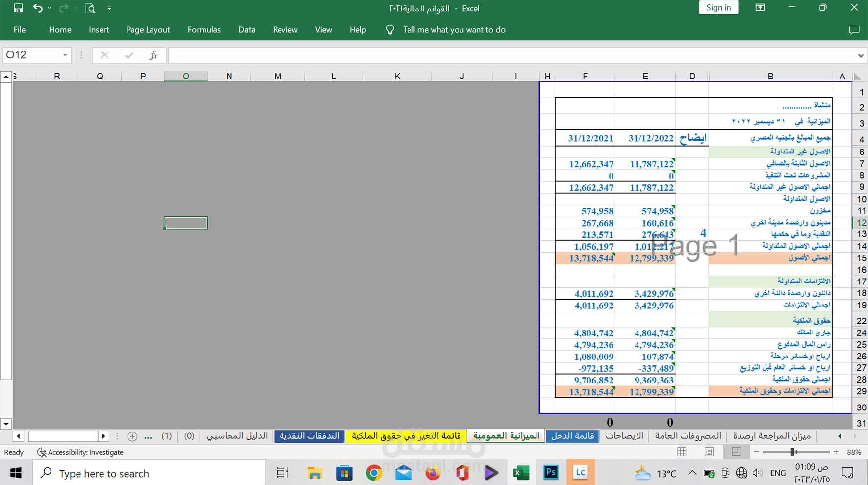Viewport: 868px width, 485px height.
Task: Expand the Name Box dropdown arrow
Action: (x=65, y=55)
